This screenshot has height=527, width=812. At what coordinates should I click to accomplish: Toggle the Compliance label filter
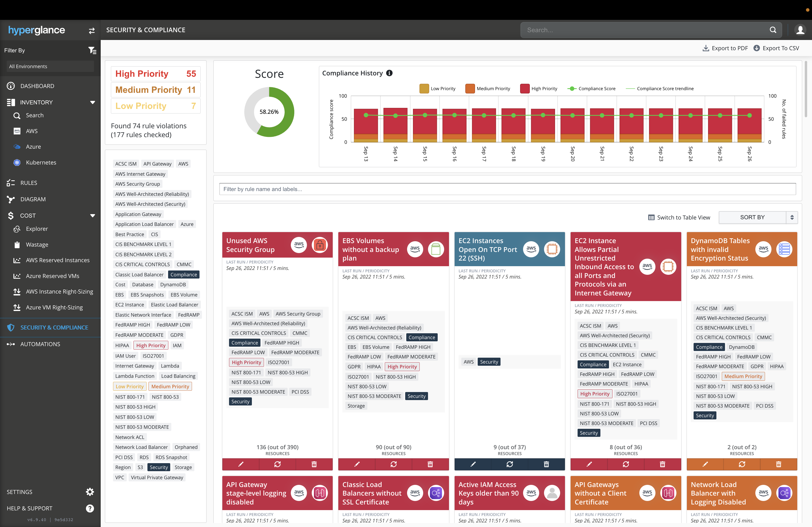click(184, 275)
